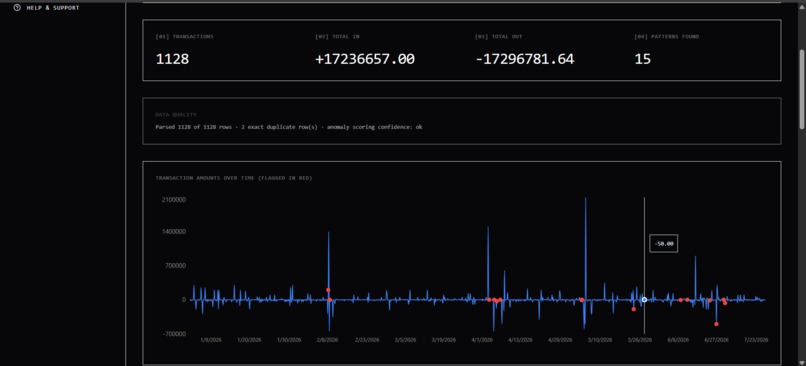806x366 pixels.
Task: Click the scrollbar down arrow
Action: point(802,362)
